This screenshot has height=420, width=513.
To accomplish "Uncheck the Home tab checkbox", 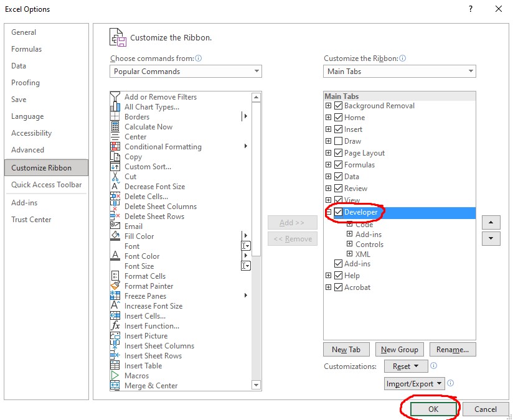I will point(338,118).
